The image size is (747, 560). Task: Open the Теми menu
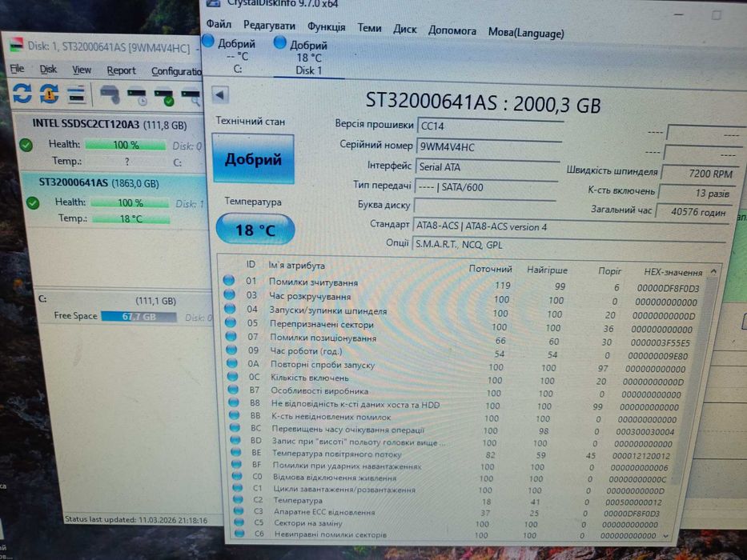pos(369,28)
